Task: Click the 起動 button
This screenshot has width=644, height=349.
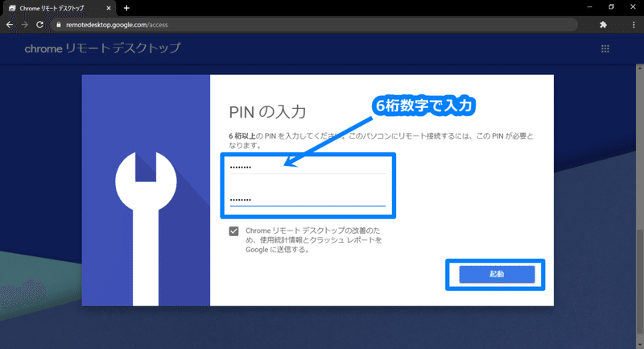Action: (x=497, y=274)
